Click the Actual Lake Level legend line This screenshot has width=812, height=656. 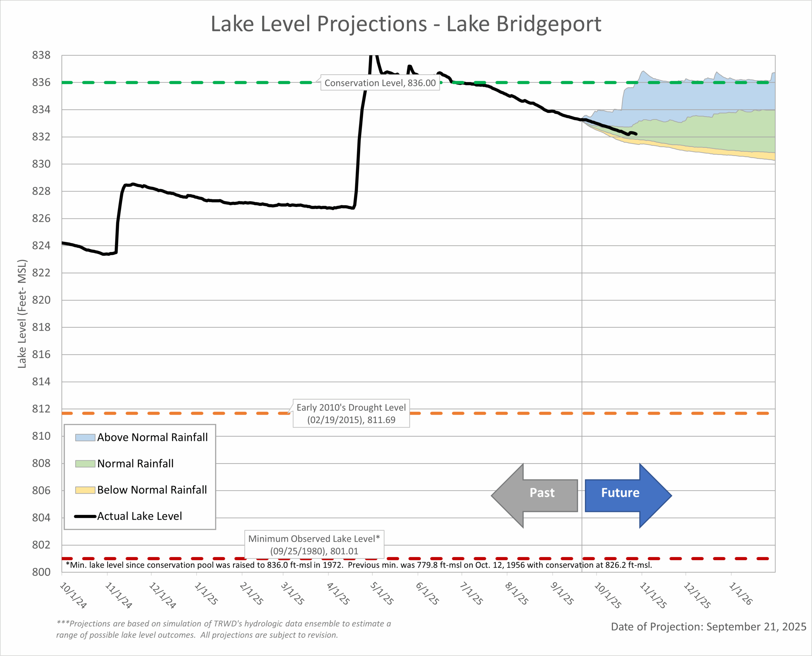[x=85, y=516]
